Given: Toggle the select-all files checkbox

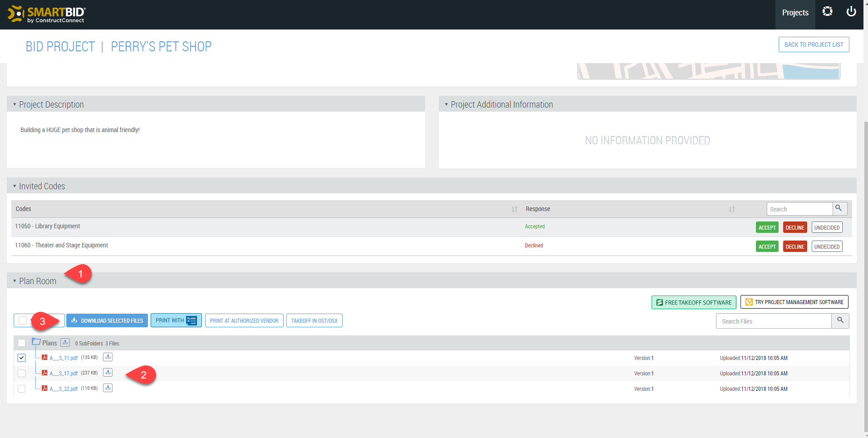Looking at the screenshot, I should (23, 320).
